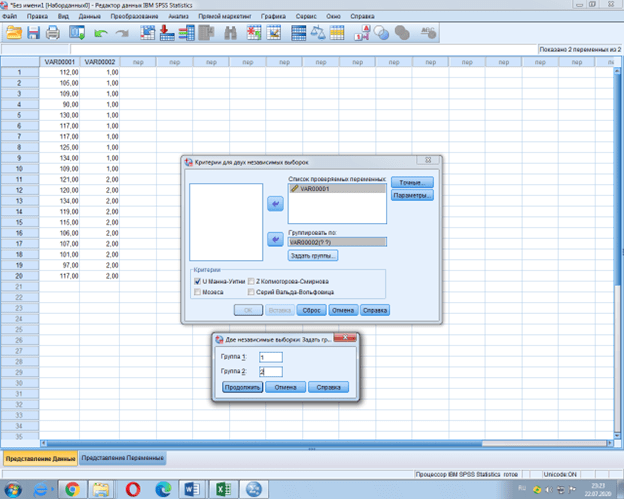Viewport: 624px width, 499px height.
Task: Move variable to grouping field arrow
Action: [275, 239]
